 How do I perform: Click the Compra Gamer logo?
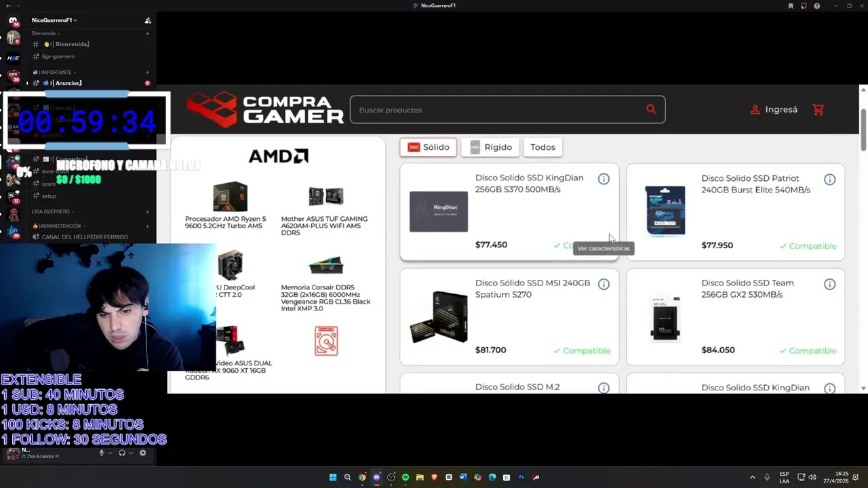click(265, 109)
